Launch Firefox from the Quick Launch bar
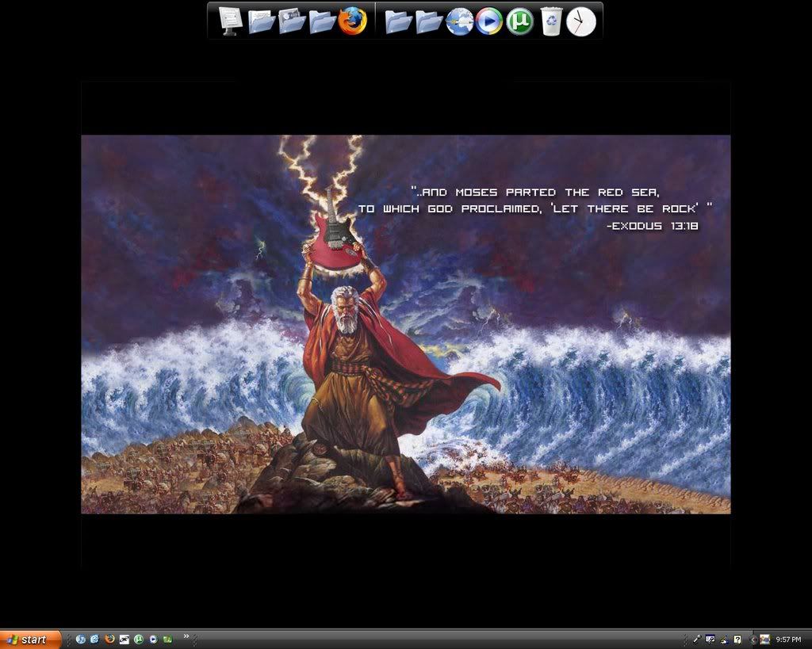This screenshot has height=649, width=812. 109,639
